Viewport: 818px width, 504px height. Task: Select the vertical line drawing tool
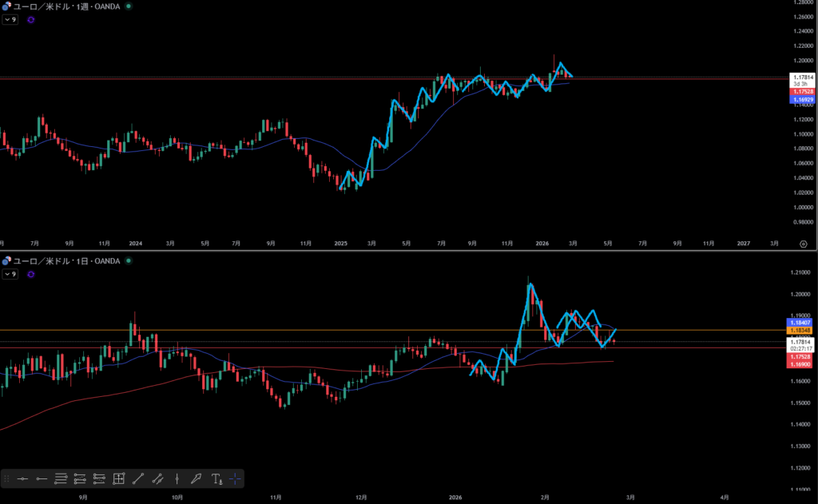(x=177, y=478)
